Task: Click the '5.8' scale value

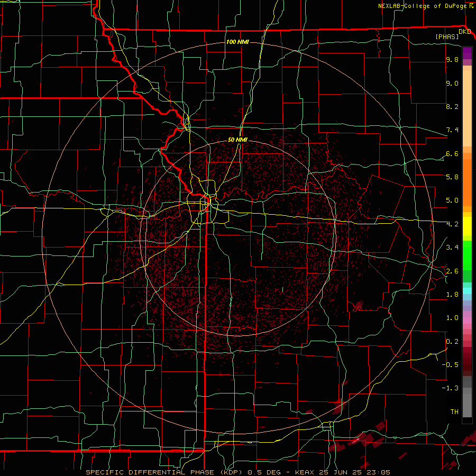Action: click(452, 177)
